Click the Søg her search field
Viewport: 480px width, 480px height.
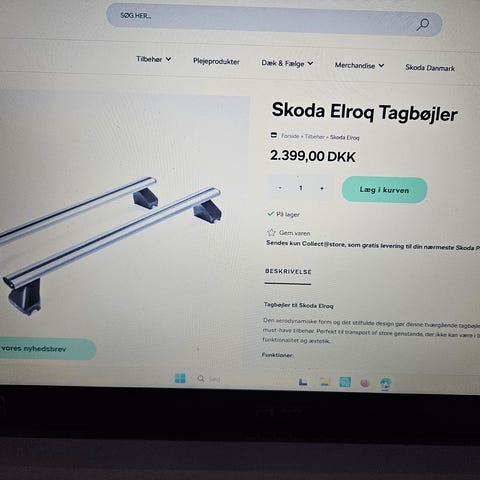click(274, 21)
